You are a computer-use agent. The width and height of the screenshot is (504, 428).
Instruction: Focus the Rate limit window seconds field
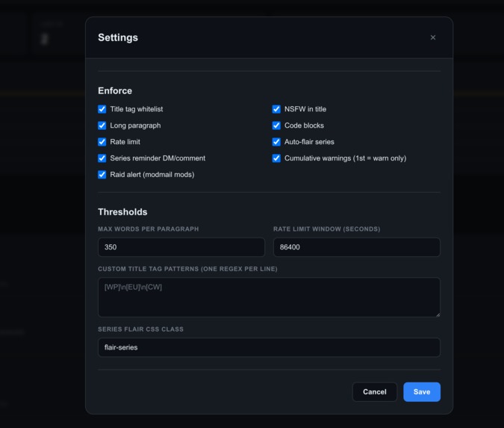pyautogui.click(x=357, y=247)
